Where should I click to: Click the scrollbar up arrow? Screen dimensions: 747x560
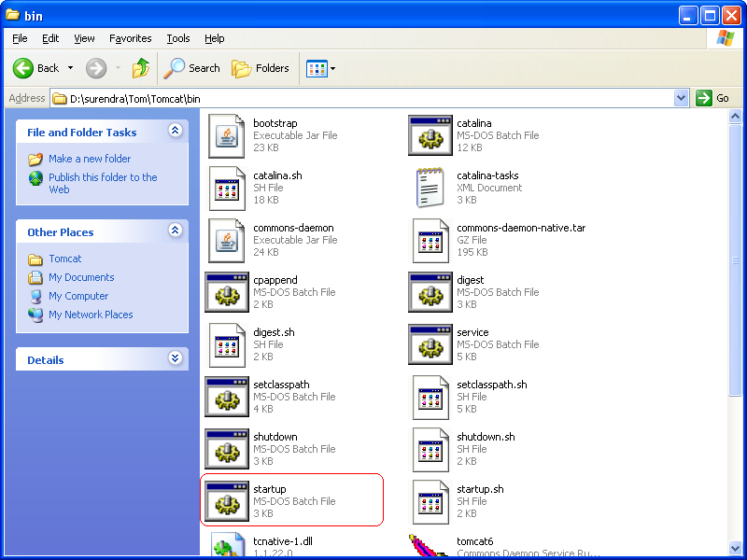(735, 116)
